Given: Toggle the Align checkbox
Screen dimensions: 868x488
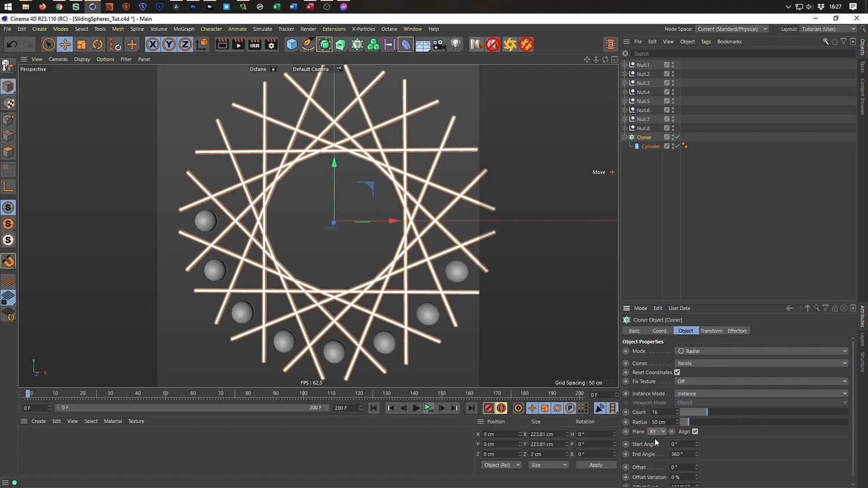Looking at the screenshot, I should (695, 431).
